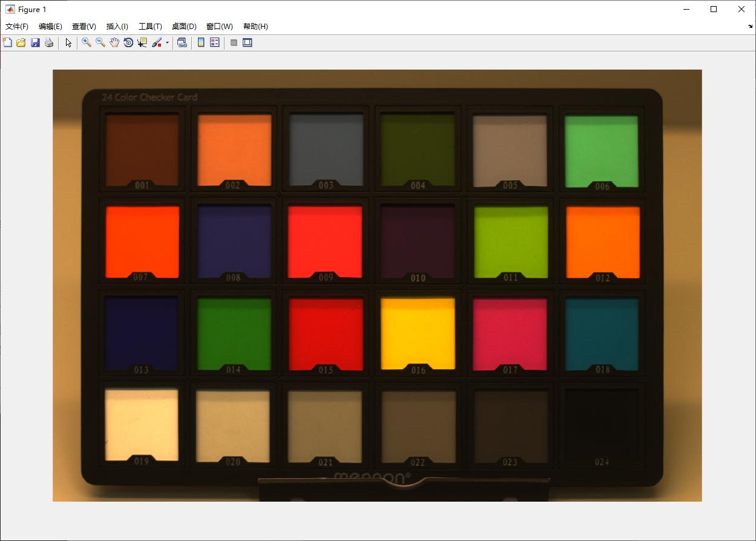Click the New Figure toolbar icon
This screenshot has height=541, width=756.
[7, 42]
